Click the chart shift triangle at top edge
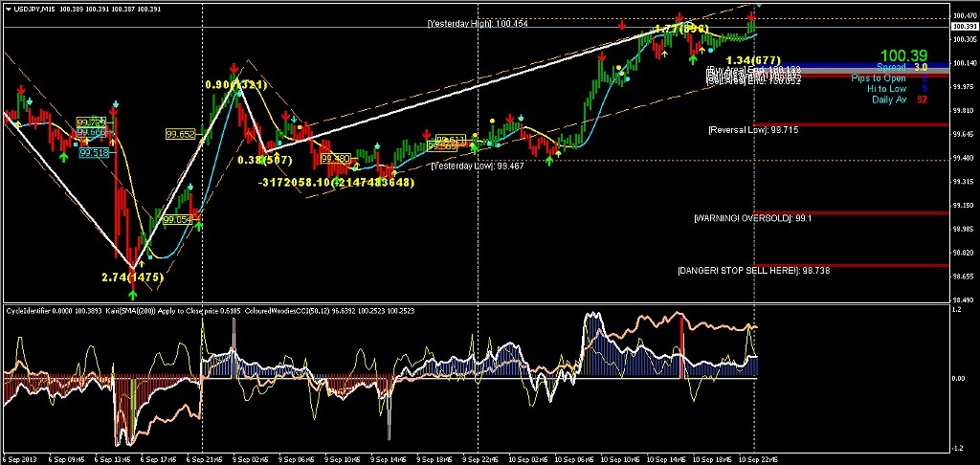 click(x=759, y=4)
